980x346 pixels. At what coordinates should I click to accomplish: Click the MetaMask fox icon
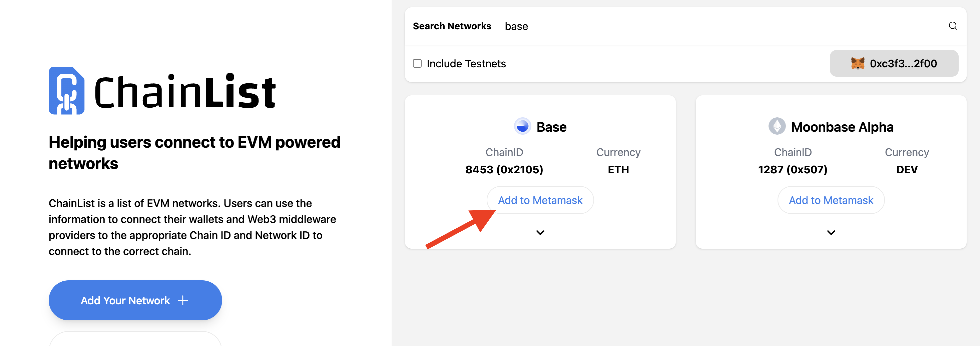pos(858,63)
